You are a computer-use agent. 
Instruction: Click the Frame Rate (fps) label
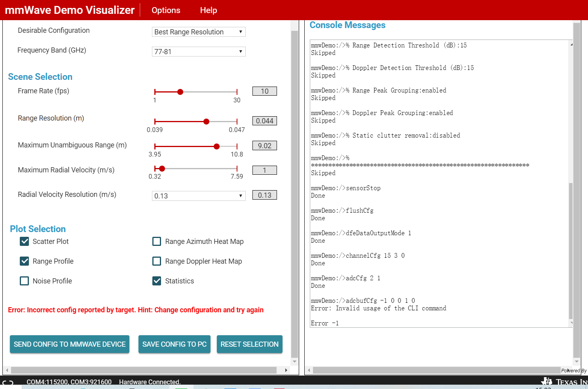pyautogui.click(x=44, y=91)
